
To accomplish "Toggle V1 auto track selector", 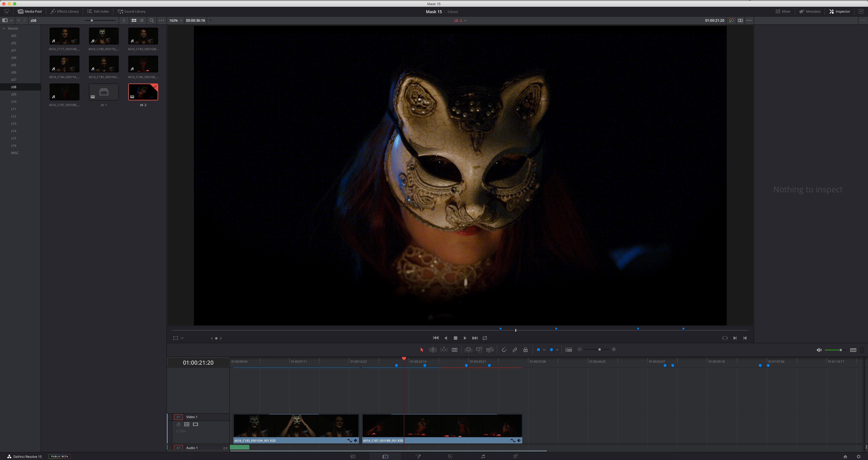I will click(187, 424).
